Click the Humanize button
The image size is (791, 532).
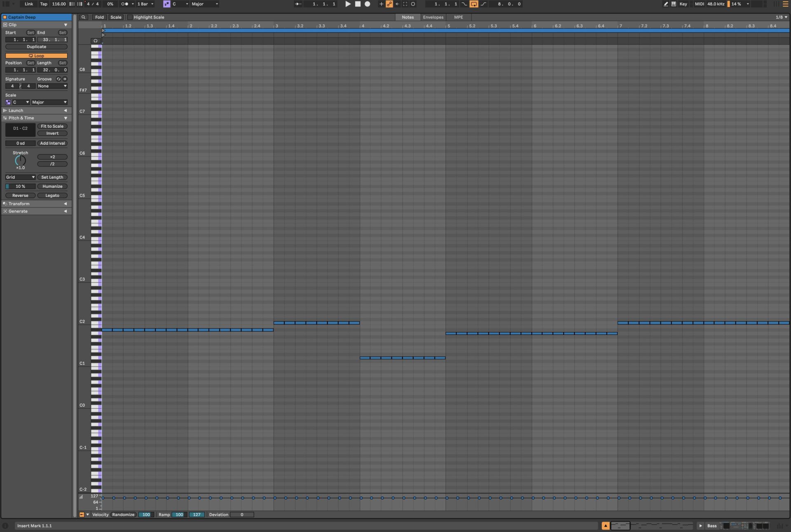coord(52,186)
